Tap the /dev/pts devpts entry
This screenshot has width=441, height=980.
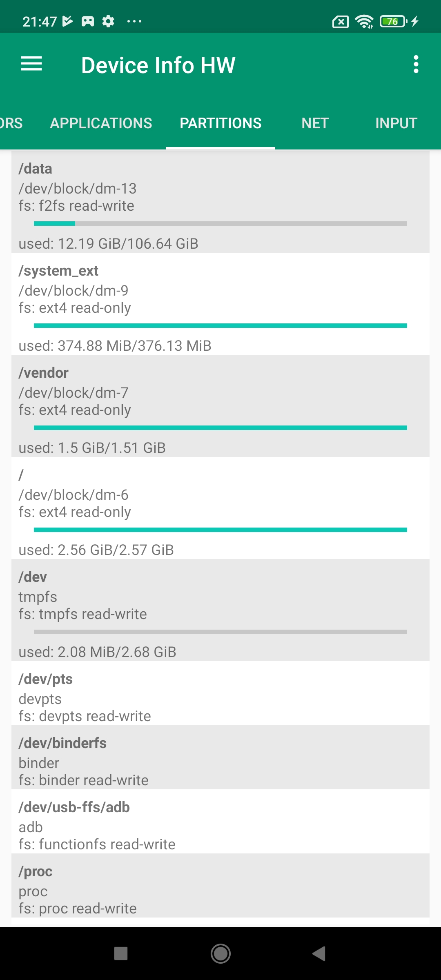click(x=220, y=693)
